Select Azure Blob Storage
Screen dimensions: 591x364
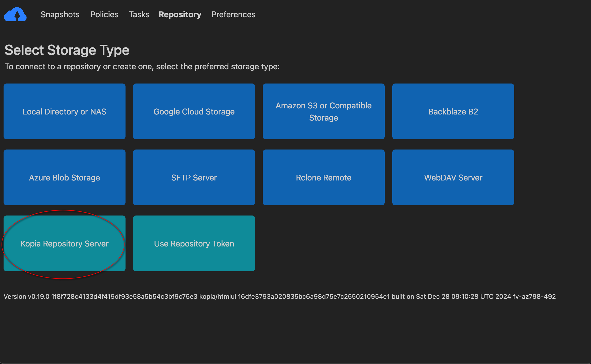[x=65, y=177]
